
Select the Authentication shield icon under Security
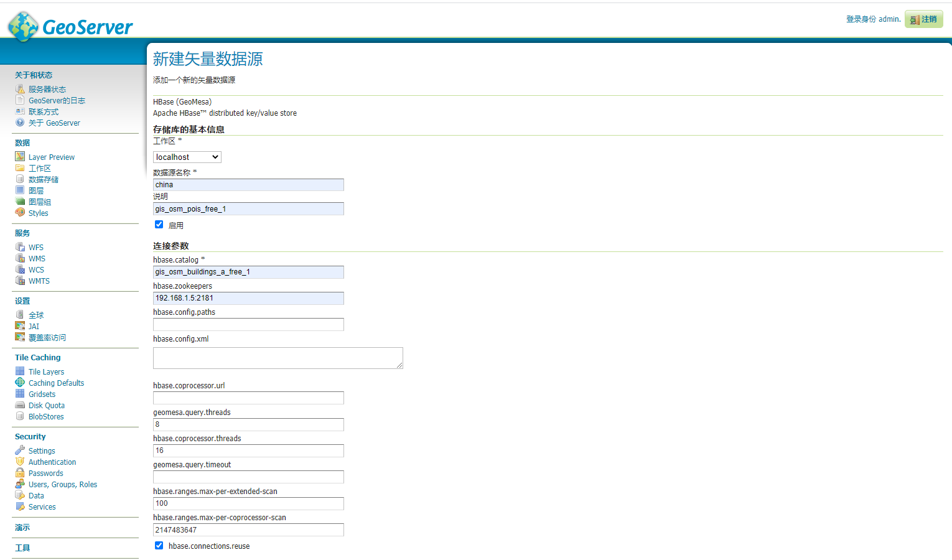tap(19, 461)
